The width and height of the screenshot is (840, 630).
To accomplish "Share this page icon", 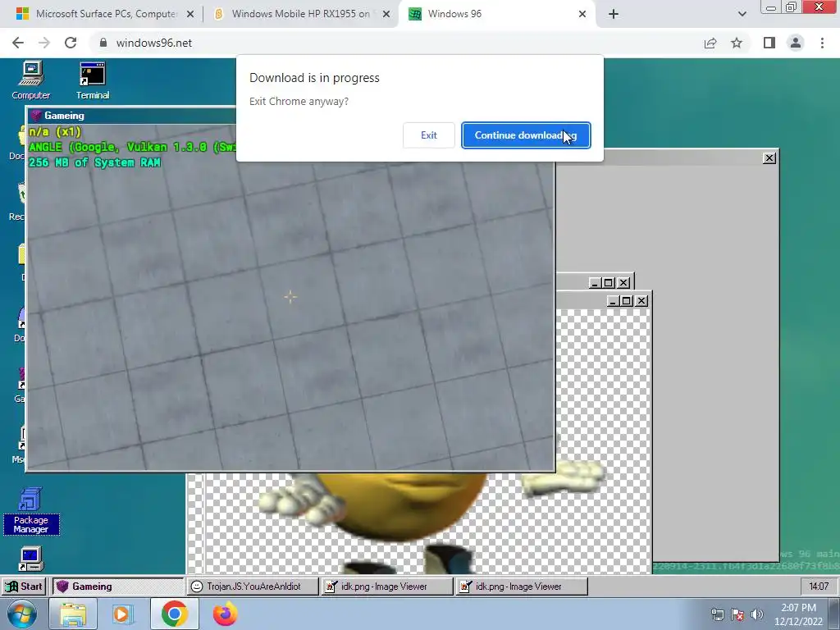I will 710,43.
